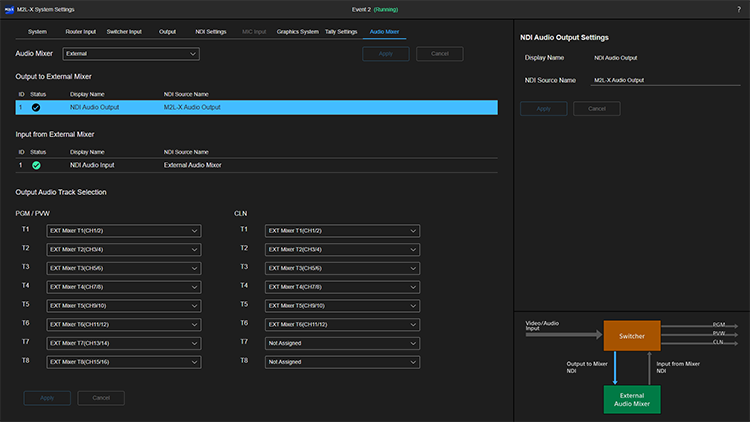Click Apply button next to Audio Mixer
This screenshot has width=750, height=422.
[x=385, y=54]
